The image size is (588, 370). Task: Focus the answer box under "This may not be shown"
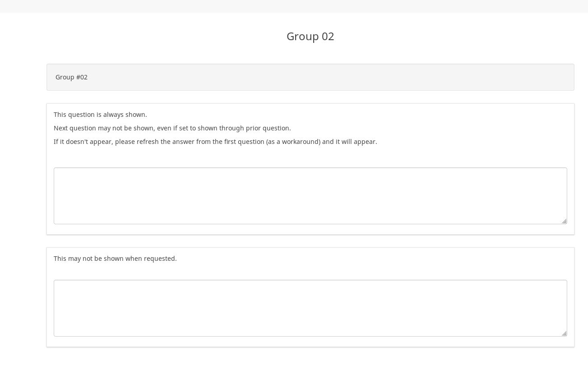click(x=310, y=308)
